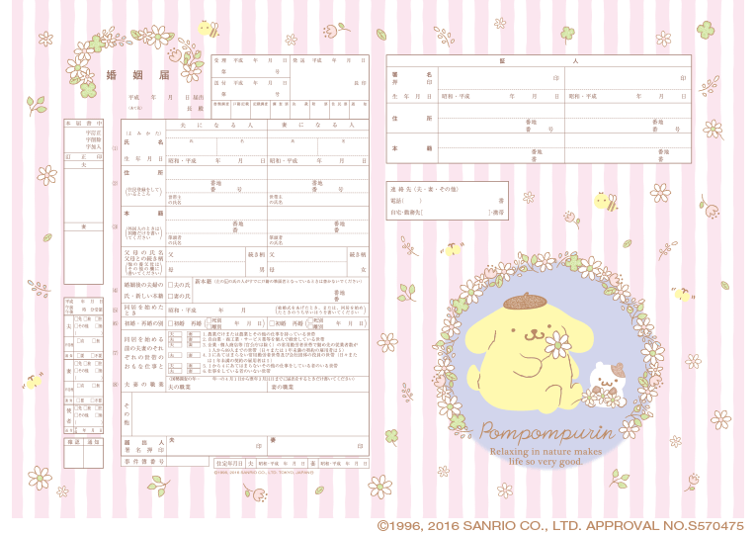Tick the husband's 初婚 checkbox

[x=170, y=323]
